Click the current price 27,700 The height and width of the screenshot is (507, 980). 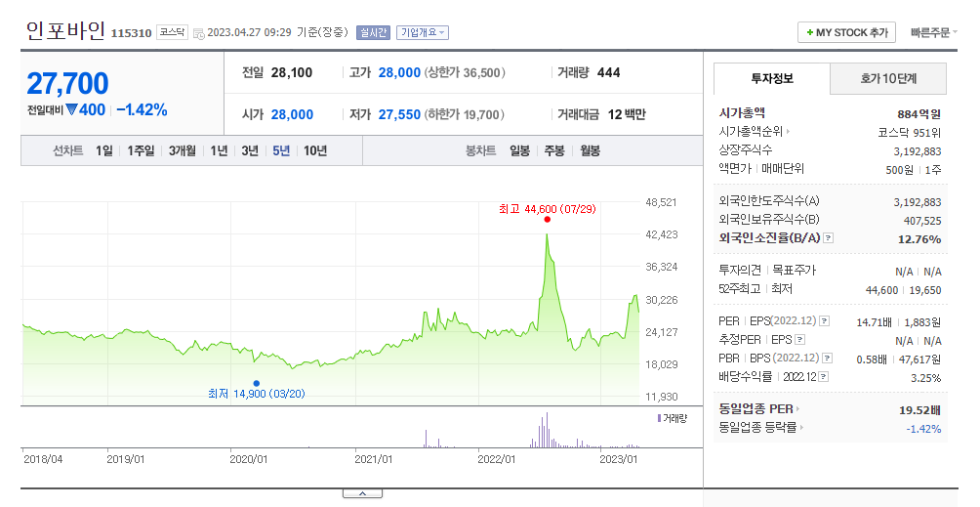click(67, 83)
